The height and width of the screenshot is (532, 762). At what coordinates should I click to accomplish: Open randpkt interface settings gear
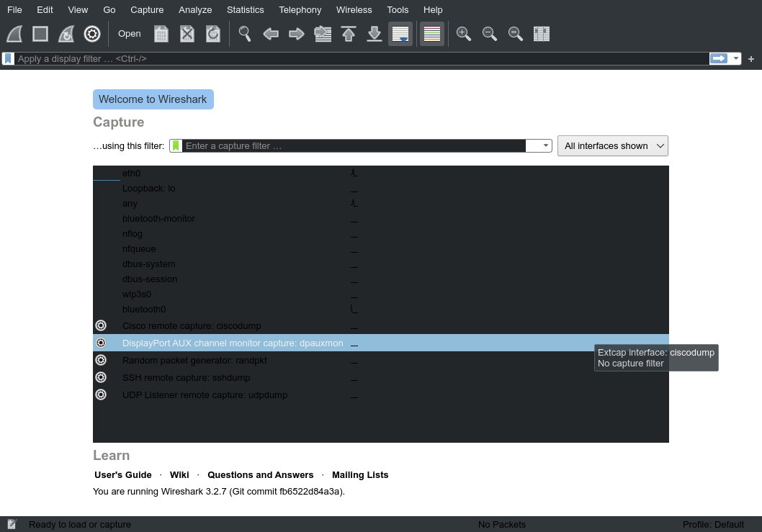click(101, 360)
